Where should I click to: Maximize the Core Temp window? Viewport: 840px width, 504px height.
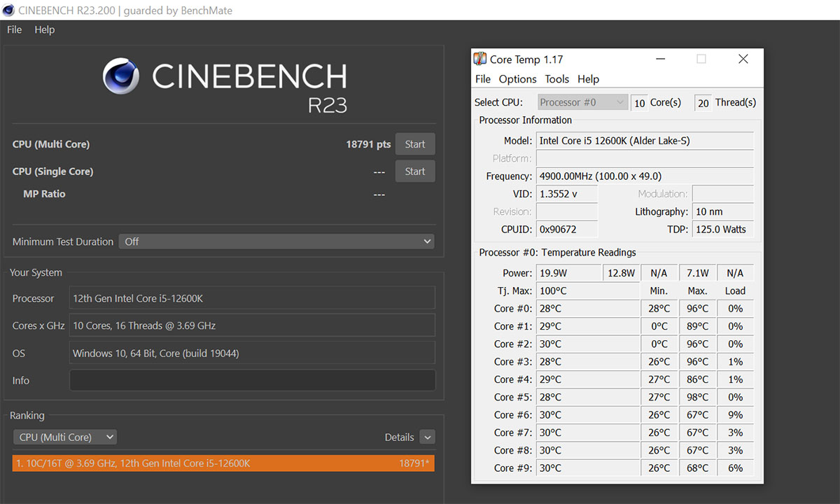[x=701, y=59]
